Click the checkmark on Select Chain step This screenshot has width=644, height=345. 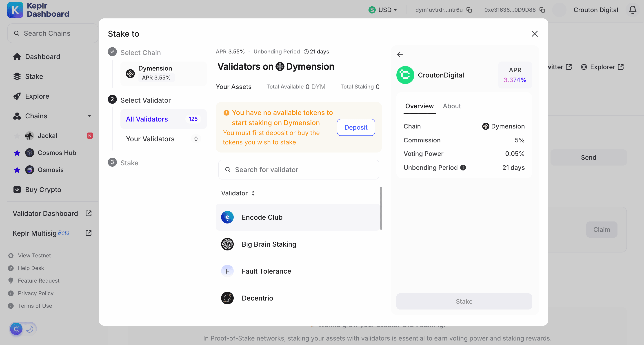coord(112,52)
